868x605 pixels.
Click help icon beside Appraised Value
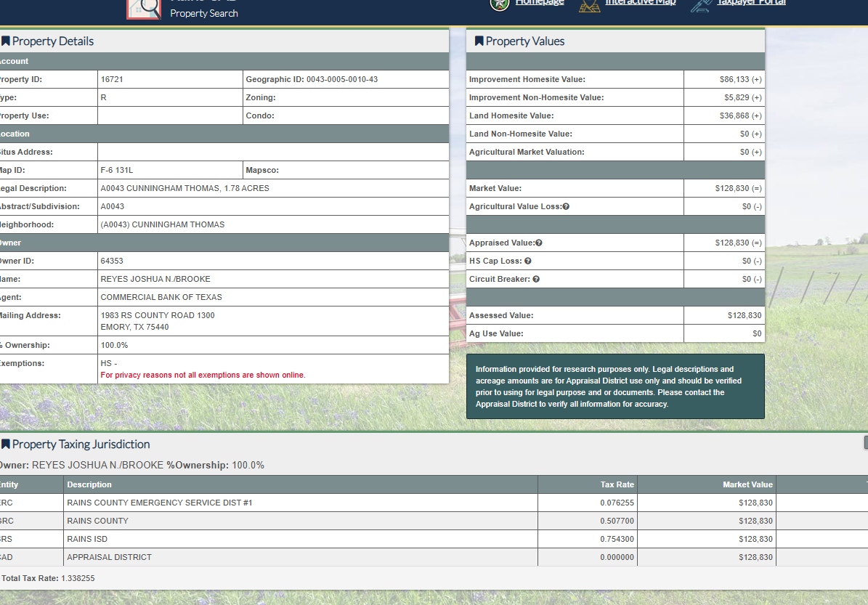pyautogui.click(x=539, y=243)
